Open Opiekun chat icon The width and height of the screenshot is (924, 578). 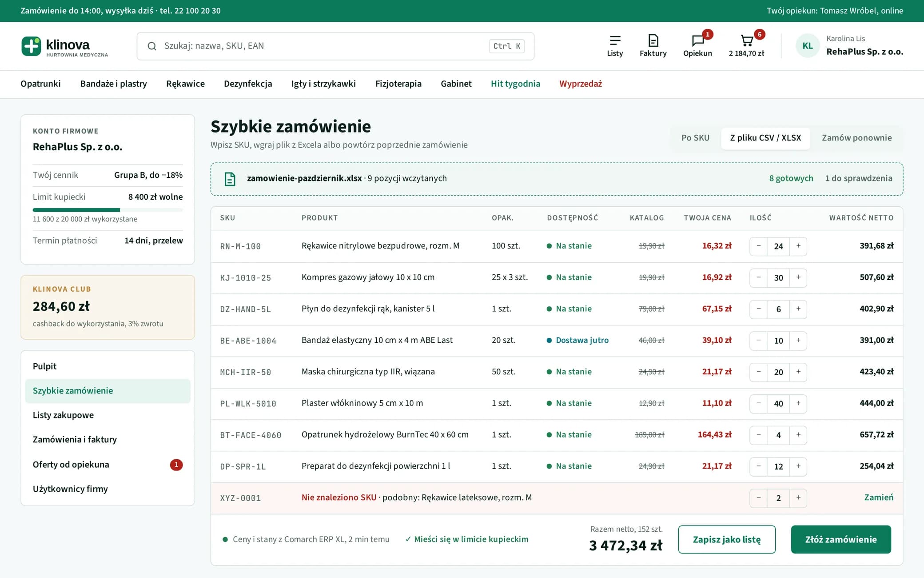tap(697, 46)
